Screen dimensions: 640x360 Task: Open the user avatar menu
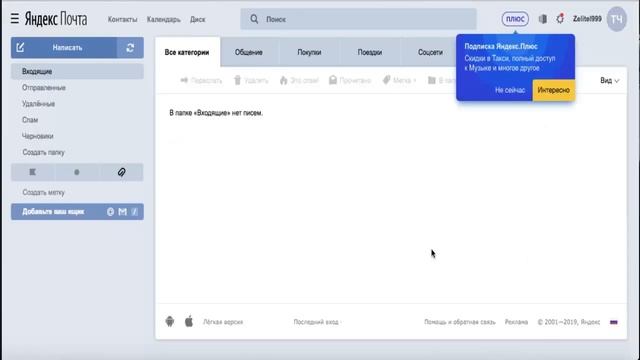pos(616,19)
